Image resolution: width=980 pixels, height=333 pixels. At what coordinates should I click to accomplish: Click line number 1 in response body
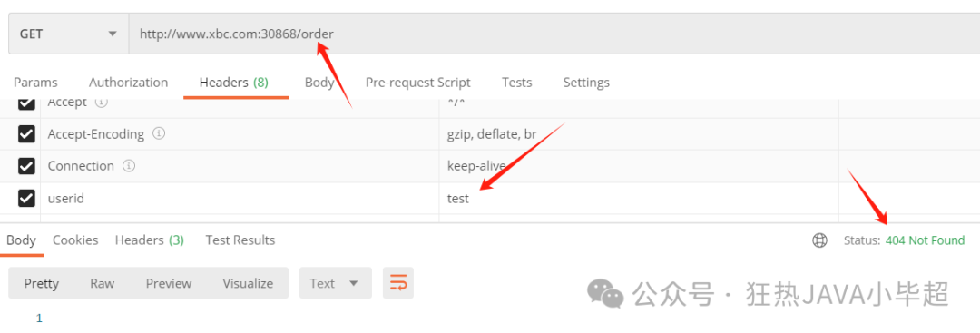pyautogui.click(x=39, y=318)
